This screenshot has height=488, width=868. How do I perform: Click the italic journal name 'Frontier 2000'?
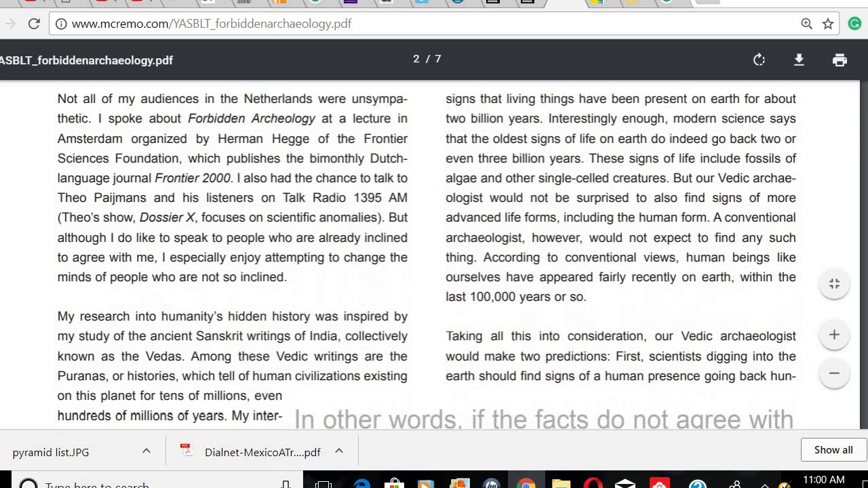(193, 178)
